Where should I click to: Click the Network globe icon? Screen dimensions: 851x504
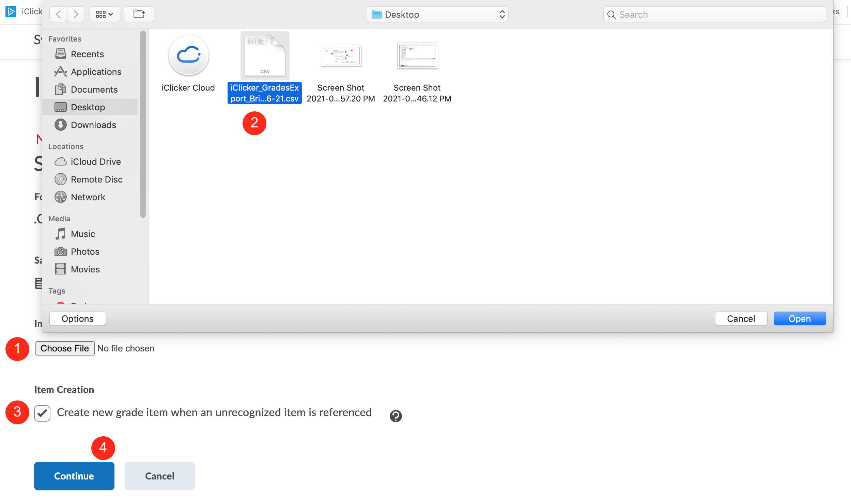tap(61, 197)
